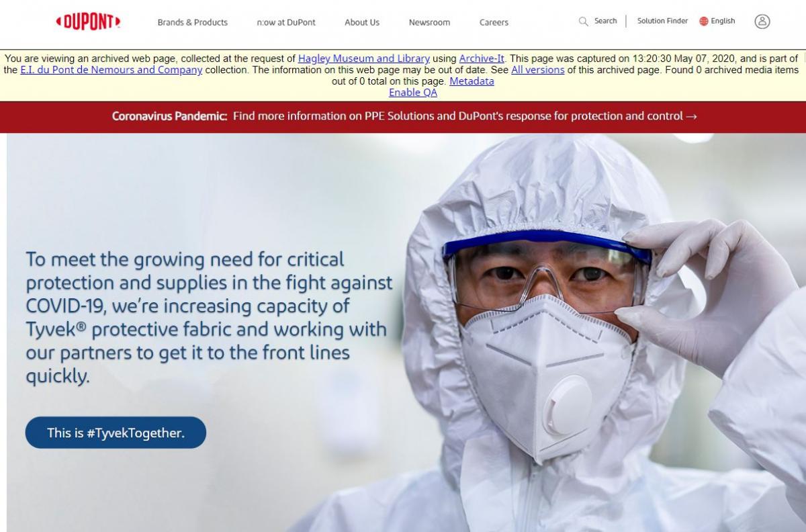Click the DuPont logo
806x532 pixels.
tap(88, 21)
